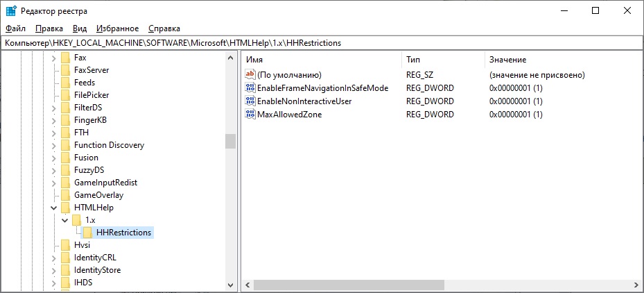The height and width of the screenshot is (293, 644).
Task: Click the string icon of the default value
Action: tap(250, 75)
